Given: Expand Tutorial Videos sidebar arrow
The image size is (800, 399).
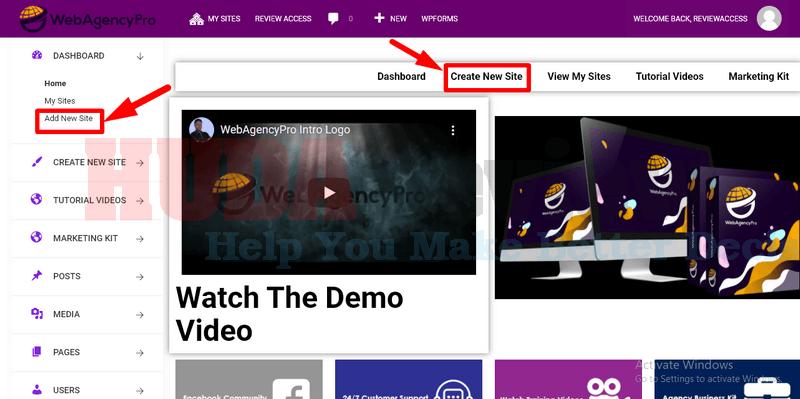Looking at the screenshot, I should (140, 201).
